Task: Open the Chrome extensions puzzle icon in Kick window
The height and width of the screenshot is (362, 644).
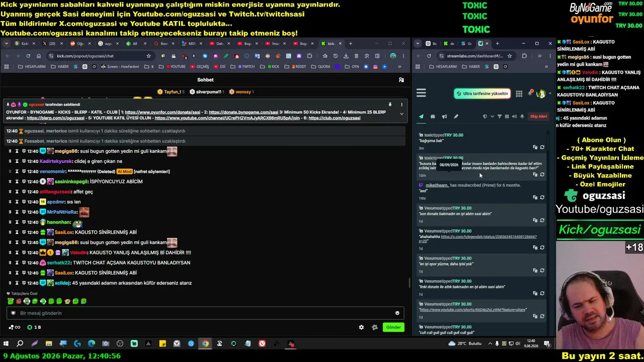Action: 309,56
